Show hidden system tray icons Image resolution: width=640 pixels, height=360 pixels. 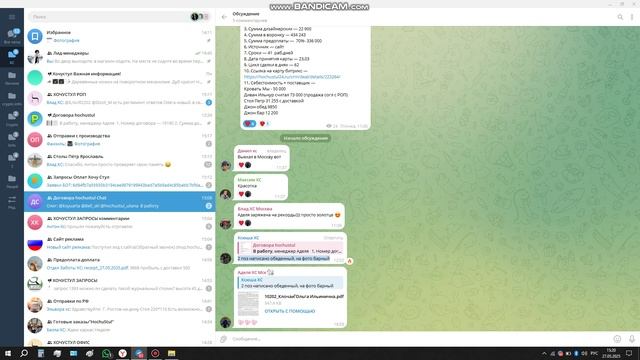pyautogui.click(x=544, y=353)
